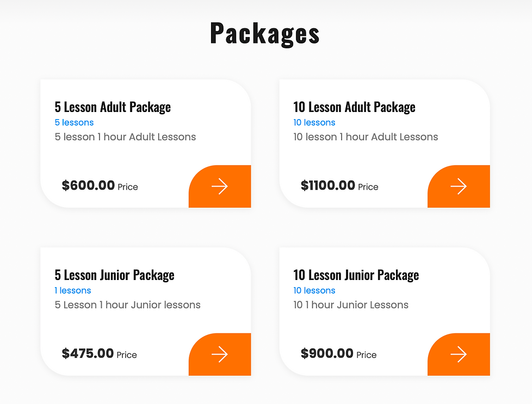The image size is (532, 404).
Task: Click the arrow on 5 Lesson Junior Package
Action: [x=220, y=355]
